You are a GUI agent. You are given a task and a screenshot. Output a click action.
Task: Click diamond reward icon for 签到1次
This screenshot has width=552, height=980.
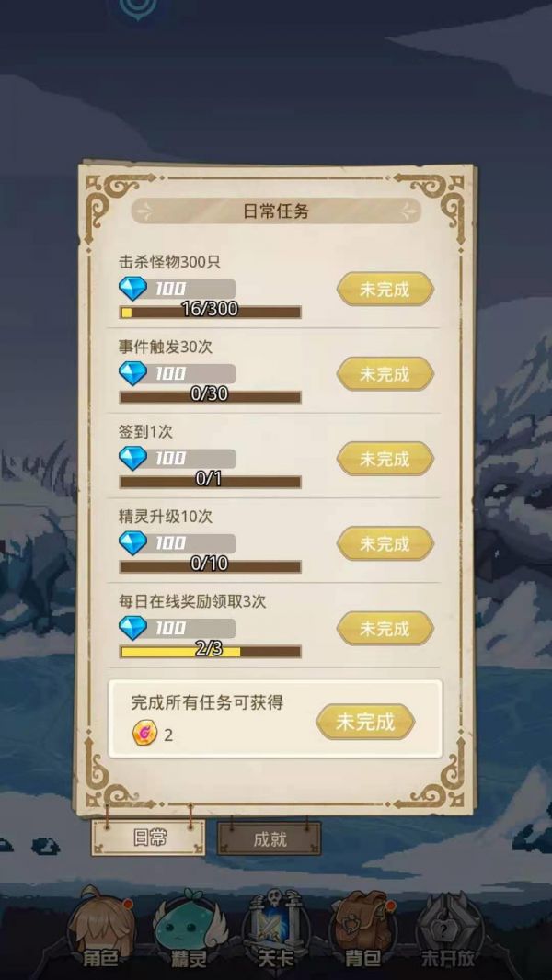tap(132, 458)
